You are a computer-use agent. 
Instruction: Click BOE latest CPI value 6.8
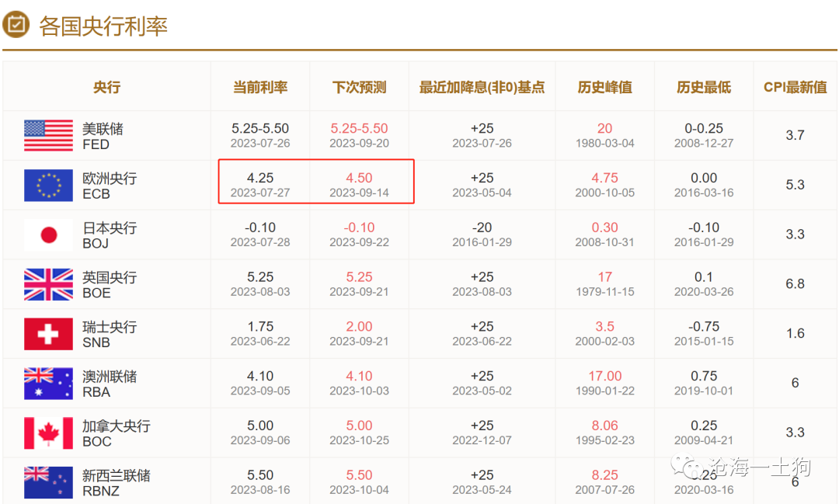[795, 283]
